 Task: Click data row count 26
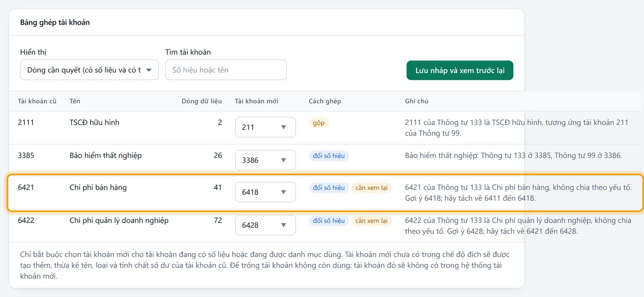click(x=218, y=156)
